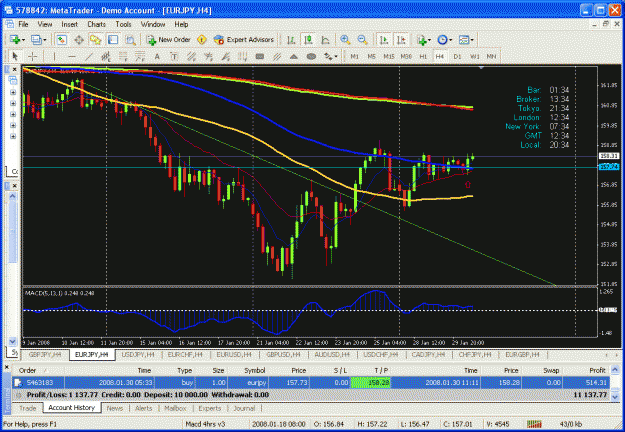
Task: Click the New Chart toolbar icon
Action: pyautogui.click(x=16, y=40)
